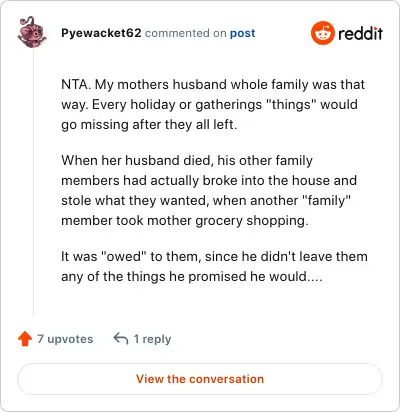
Task: Click the paragraph beginning "It was owed"
Action: point(214,266)
